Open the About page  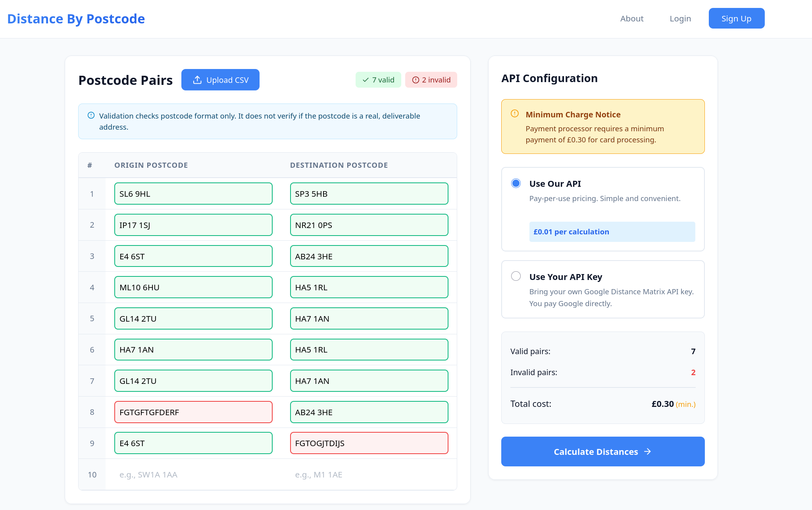[x=632, y=19]
